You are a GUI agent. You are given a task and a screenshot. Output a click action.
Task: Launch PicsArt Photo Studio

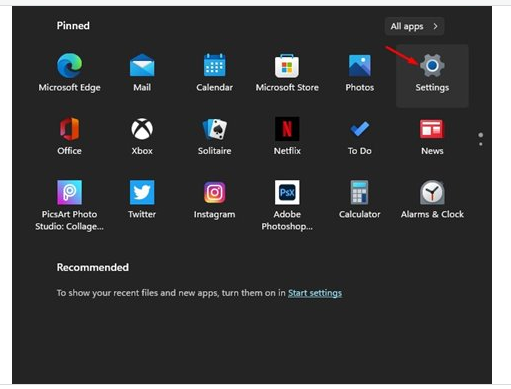(x=69, y=205)
